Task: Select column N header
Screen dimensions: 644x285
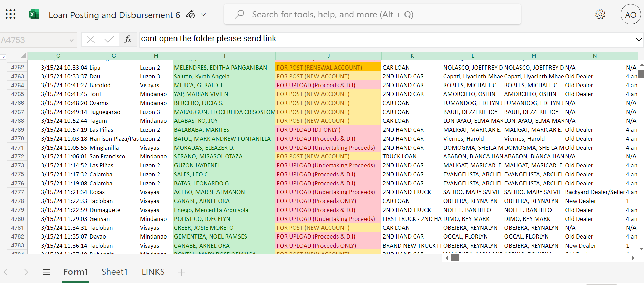Action: point(595,56)
